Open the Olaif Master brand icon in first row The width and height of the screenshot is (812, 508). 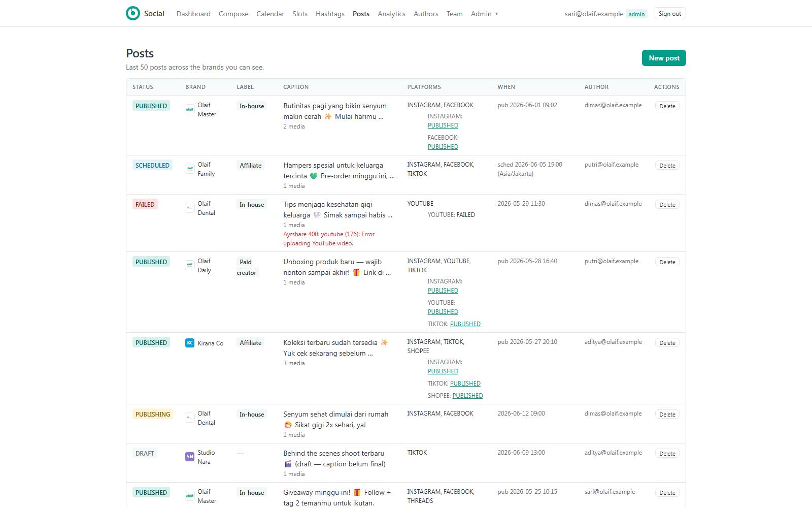pyautogui.click(x=190, y=109)
